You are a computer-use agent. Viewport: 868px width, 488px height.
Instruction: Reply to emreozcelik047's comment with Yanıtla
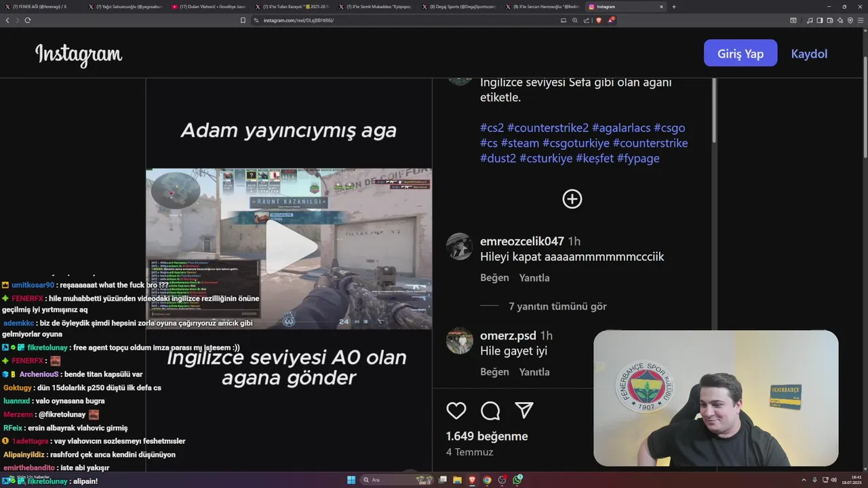point(534,278)
